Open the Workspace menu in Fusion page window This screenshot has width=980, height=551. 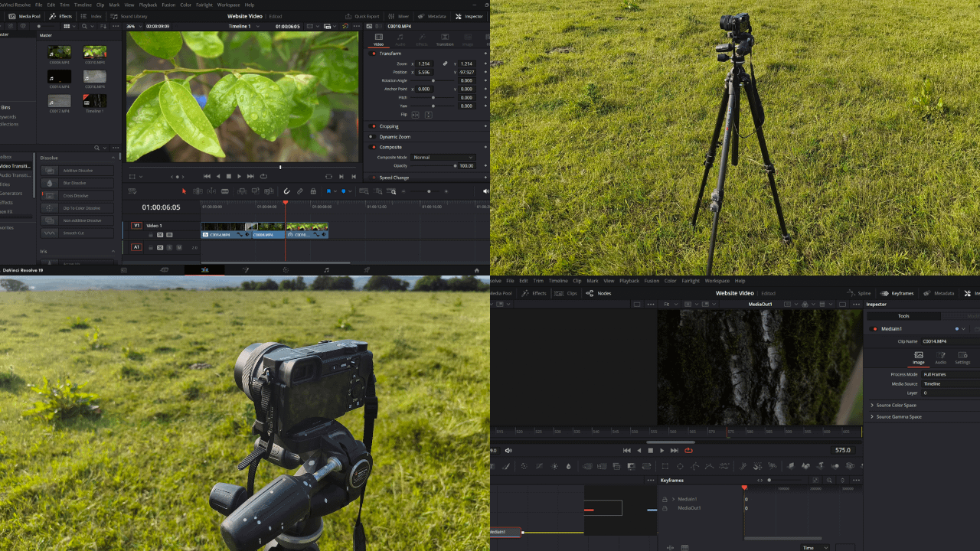(x=717, y=281)
